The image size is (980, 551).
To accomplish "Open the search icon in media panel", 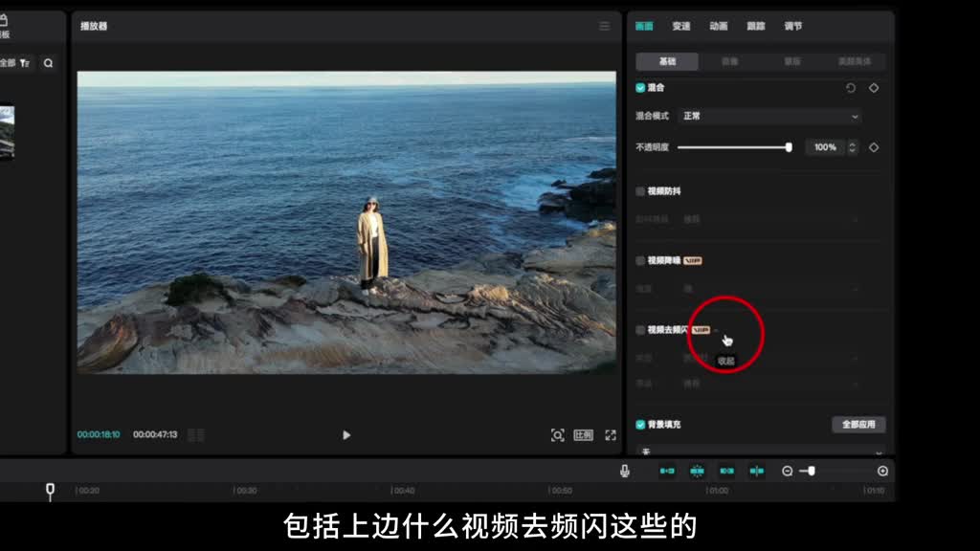I will pyautogui.click(x=48, y=63).
